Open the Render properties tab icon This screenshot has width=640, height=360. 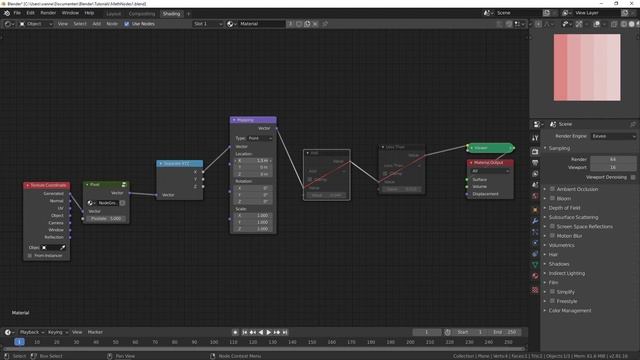pos(535,152)
